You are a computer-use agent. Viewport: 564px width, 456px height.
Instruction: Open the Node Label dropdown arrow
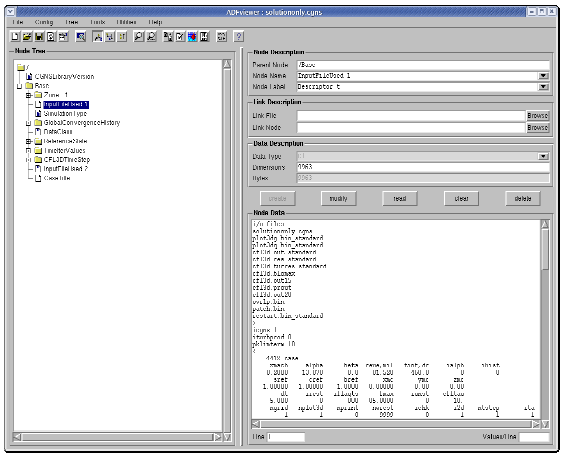(543, 87)
